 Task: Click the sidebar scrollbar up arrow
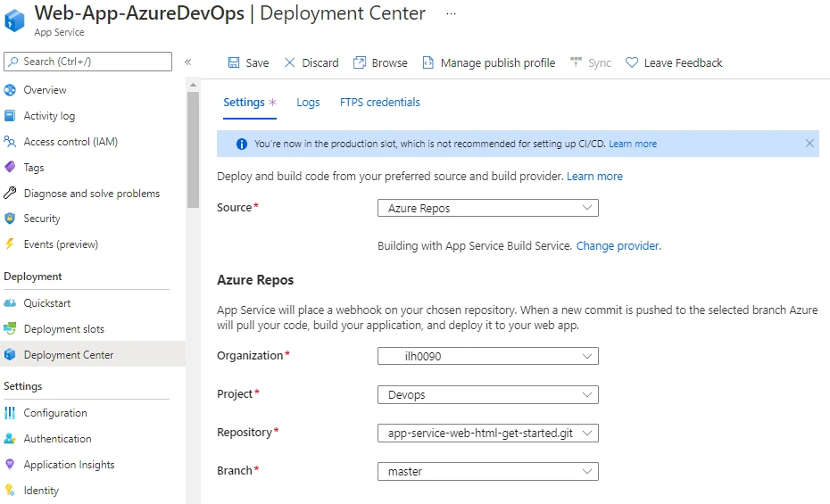(x=193, y=85)
